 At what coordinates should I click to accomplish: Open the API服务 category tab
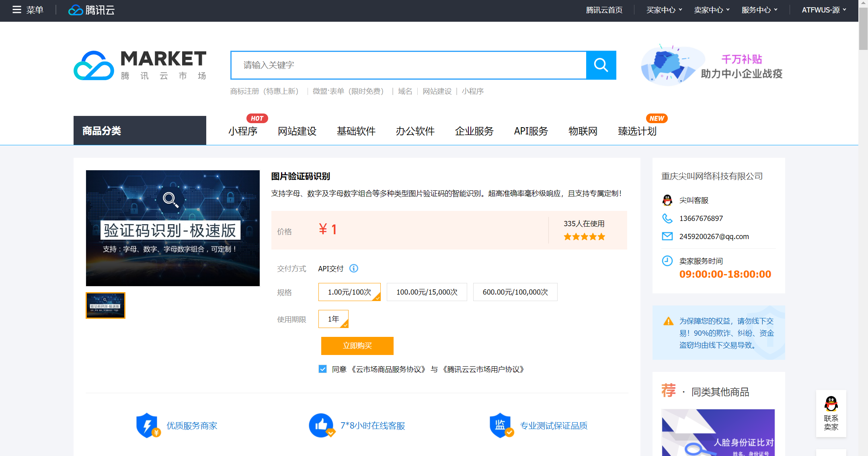coord(531,131)
